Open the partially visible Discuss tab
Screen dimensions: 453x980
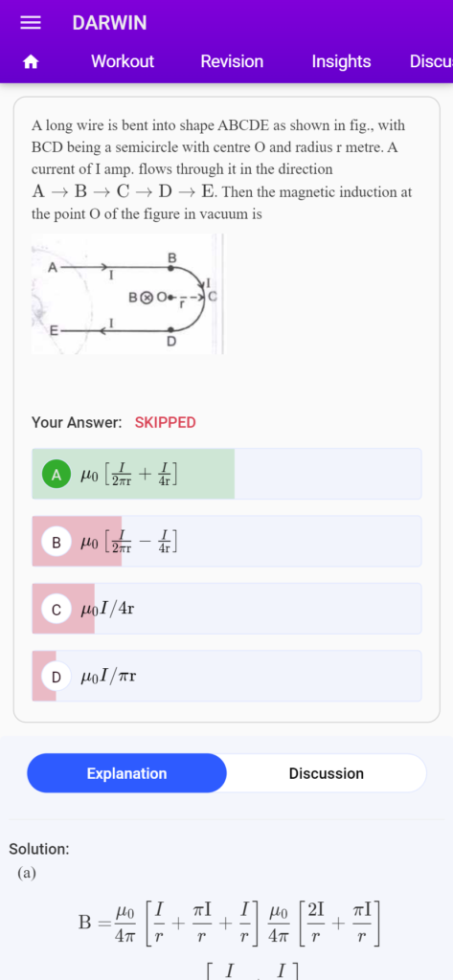(431, 61)
